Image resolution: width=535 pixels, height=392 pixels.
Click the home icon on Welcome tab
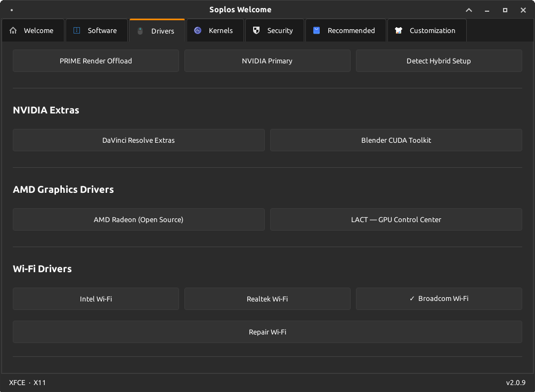tap(13, 30)
